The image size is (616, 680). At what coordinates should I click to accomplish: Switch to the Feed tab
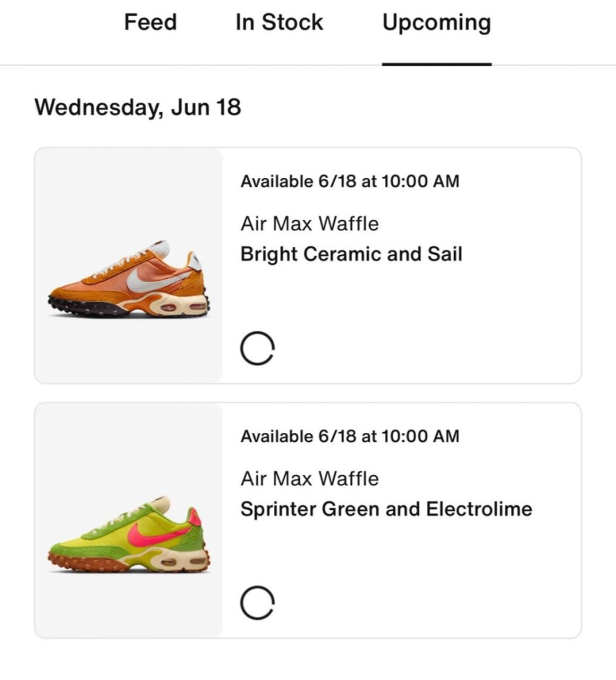[x=150, y=23]
